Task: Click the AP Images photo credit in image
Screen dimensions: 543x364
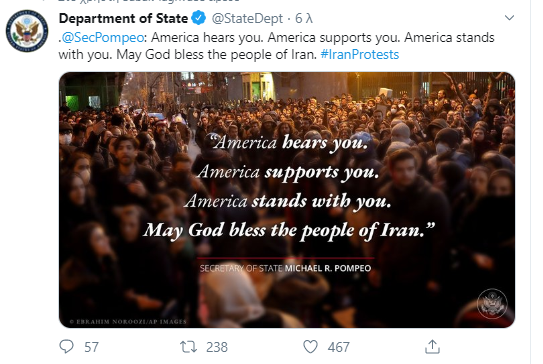Action: 128,322
